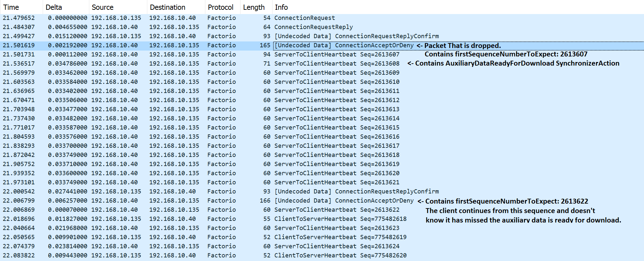Image resolution: width=644 pixels, height=261 pixels.
Task: Sort packets by the Time column header
Action: coord(11,7)
